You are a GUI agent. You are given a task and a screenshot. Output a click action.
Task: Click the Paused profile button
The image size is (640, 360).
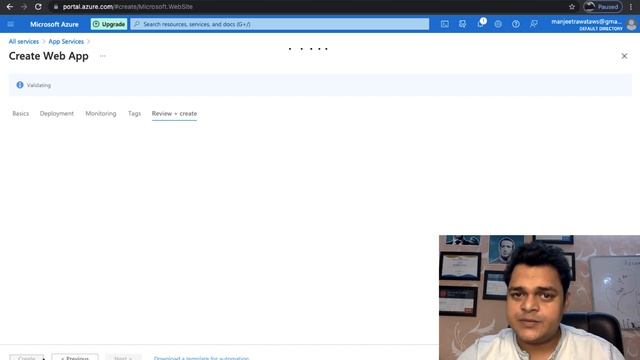coord(602,7)
